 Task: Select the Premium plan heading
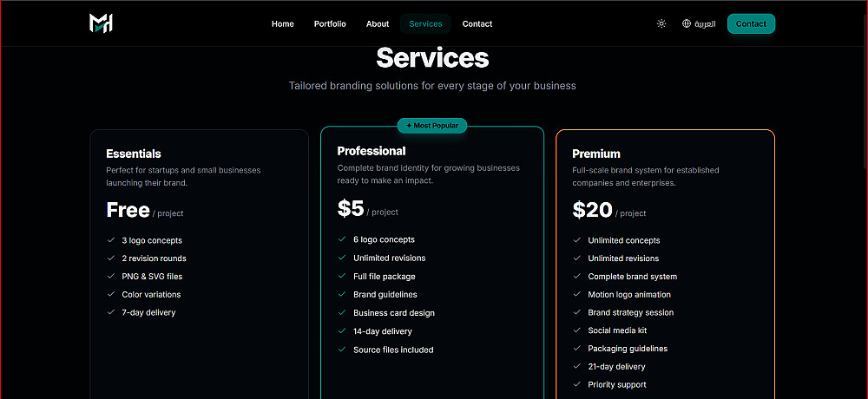click(596, 154)
